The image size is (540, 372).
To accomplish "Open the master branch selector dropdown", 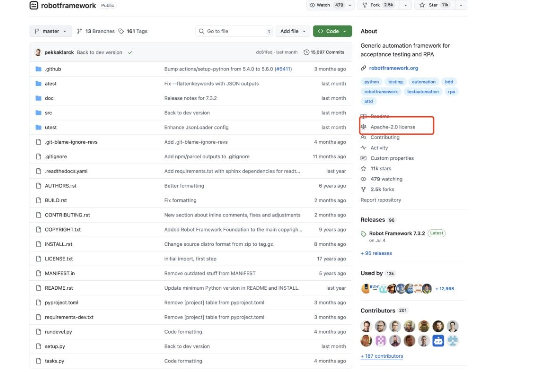I will click(x=51, y=31).
